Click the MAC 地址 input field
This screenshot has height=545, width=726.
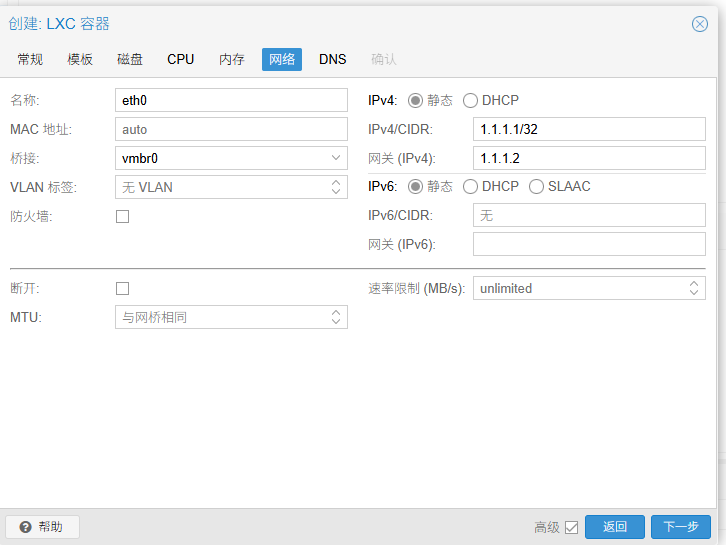pos(232,129)
